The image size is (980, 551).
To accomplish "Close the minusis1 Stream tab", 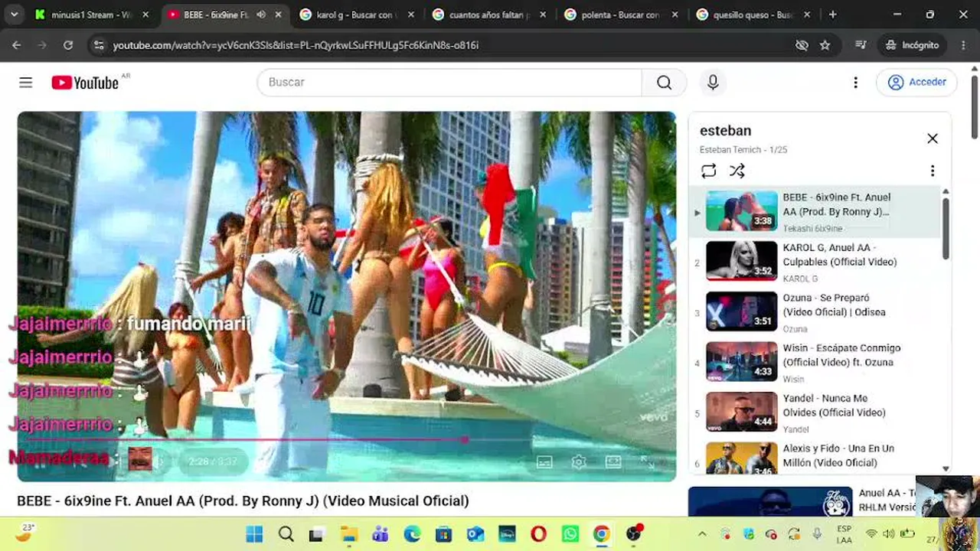I will click(145, 15).
